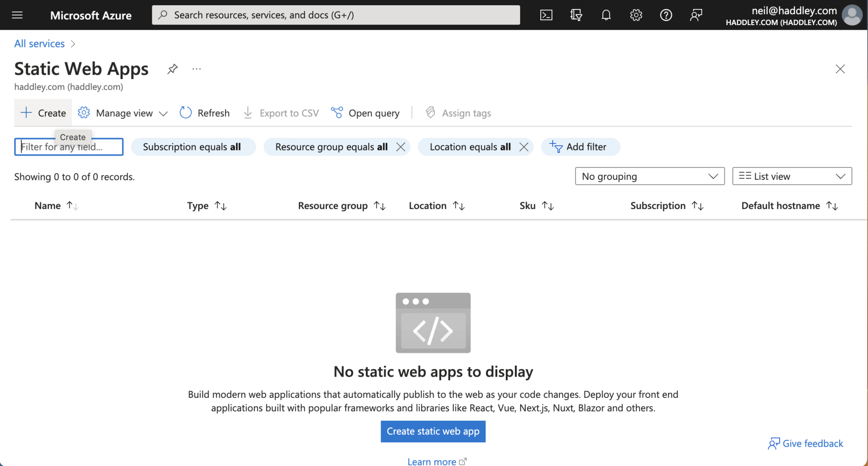Focus the filter for any field box
This screenshot has height=466, width=868.
(x=69, y=147)
